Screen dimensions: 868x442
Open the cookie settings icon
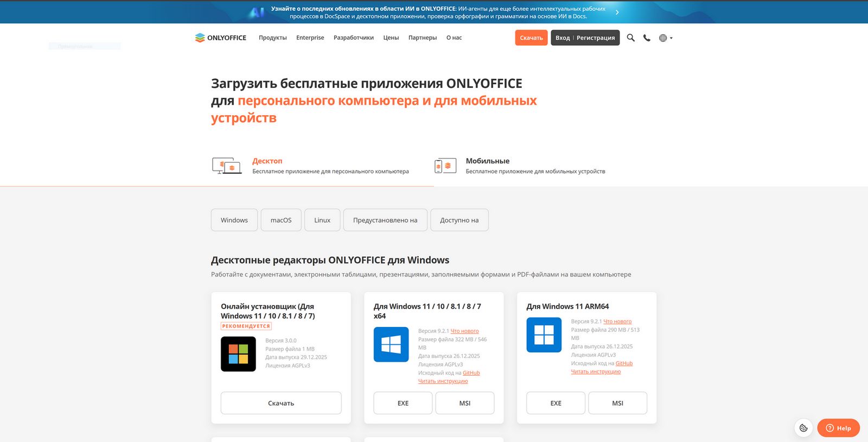(803, 428)
